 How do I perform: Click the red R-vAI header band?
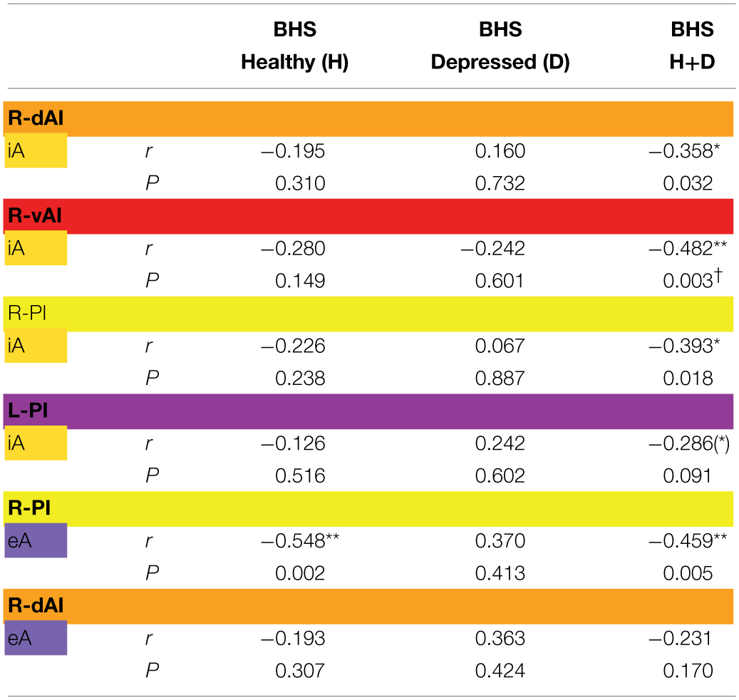click(x=369, y=215)
